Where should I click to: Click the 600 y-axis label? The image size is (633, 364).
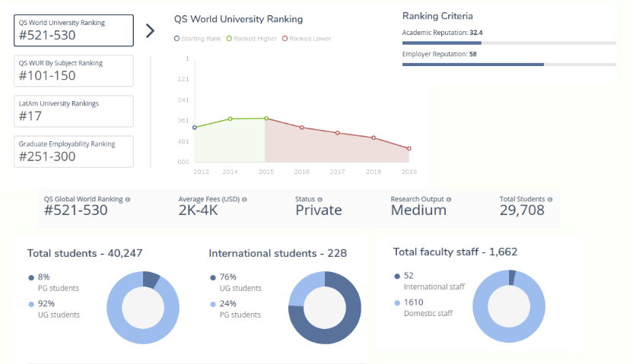(183, 162)
